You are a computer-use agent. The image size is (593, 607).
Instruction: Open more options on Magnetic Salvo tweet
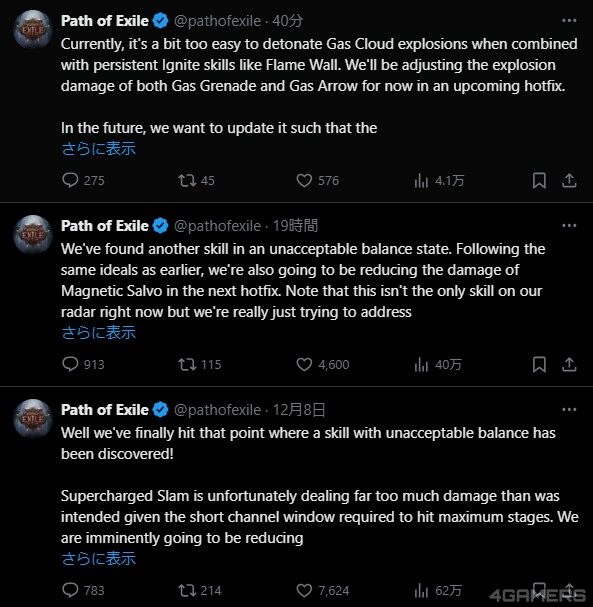[569, 225]
